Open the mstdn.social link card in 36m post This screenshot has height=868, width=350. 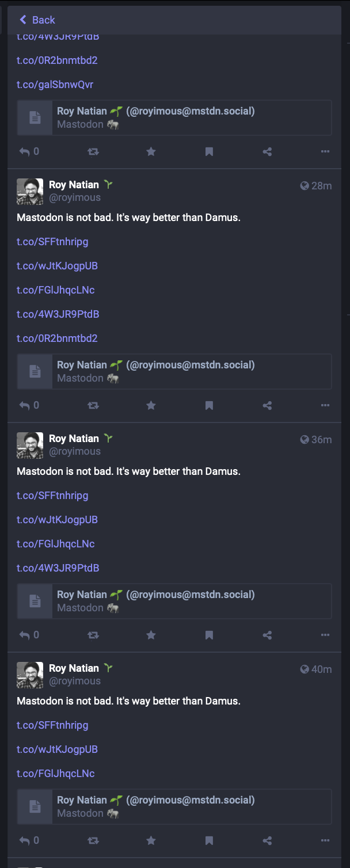(x=174, y=601)
